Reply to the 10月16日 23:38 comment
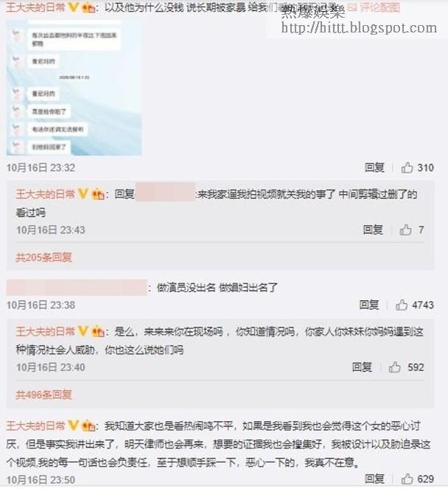The image size is (448, 489). tap(369, 305)
